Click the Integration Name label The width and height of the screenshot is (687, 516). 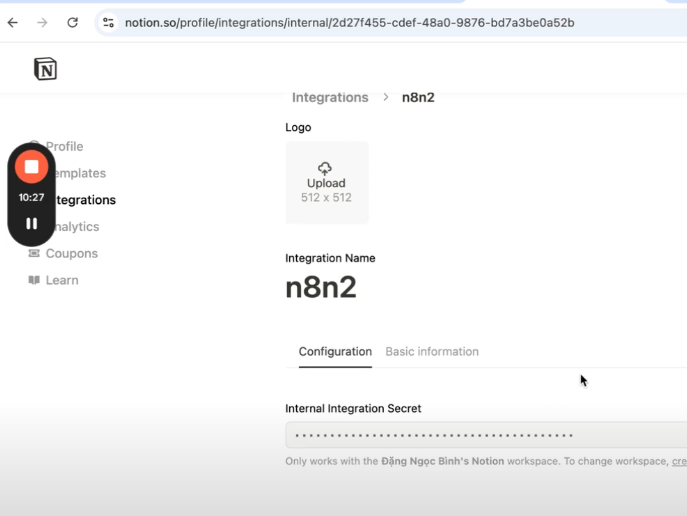click(x=330, y=258)
